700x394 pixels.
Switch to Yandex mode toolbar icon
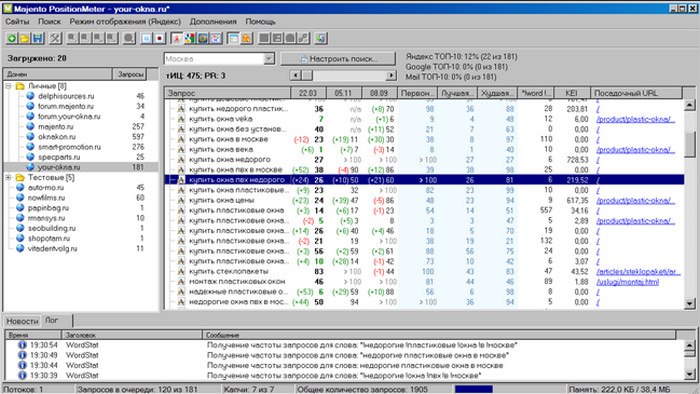click(177, 38)
